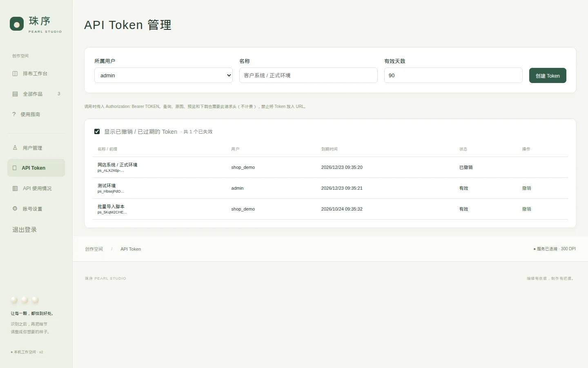Navigate to 用户管理 page
This screenshot has width=588, height=368.
[x=36, y=148]
